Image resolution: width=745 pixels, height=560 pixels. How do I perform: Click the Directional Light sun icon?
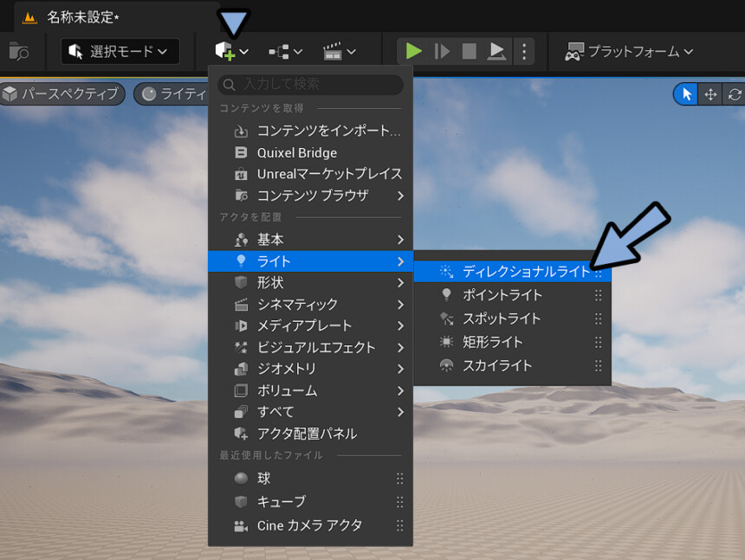pos(446,272)
